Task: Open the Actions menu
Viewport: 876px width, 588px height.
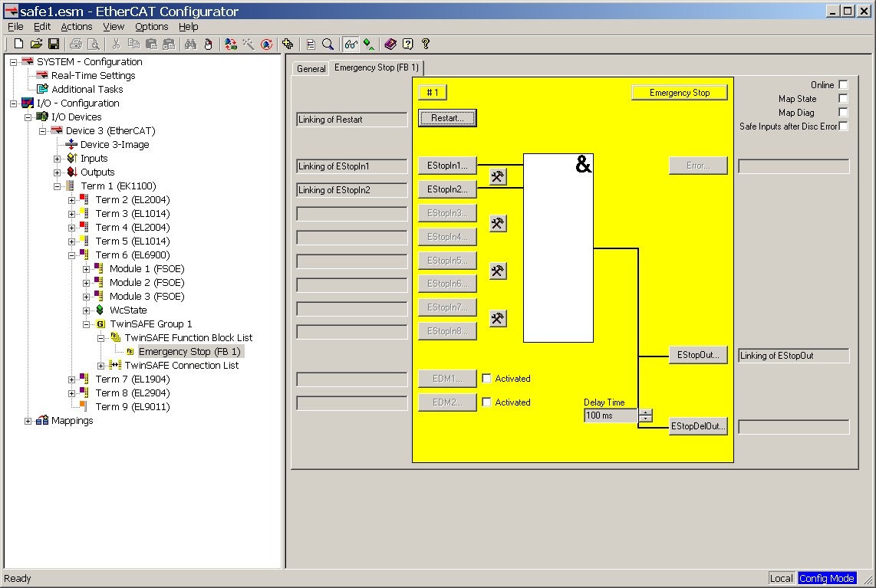Action: pos(76,27)
